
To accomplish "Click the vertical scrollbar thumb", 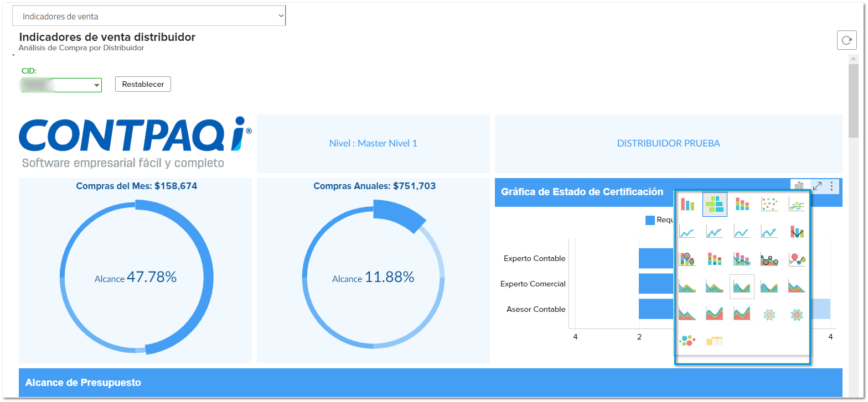I will [x=854, y=101].
